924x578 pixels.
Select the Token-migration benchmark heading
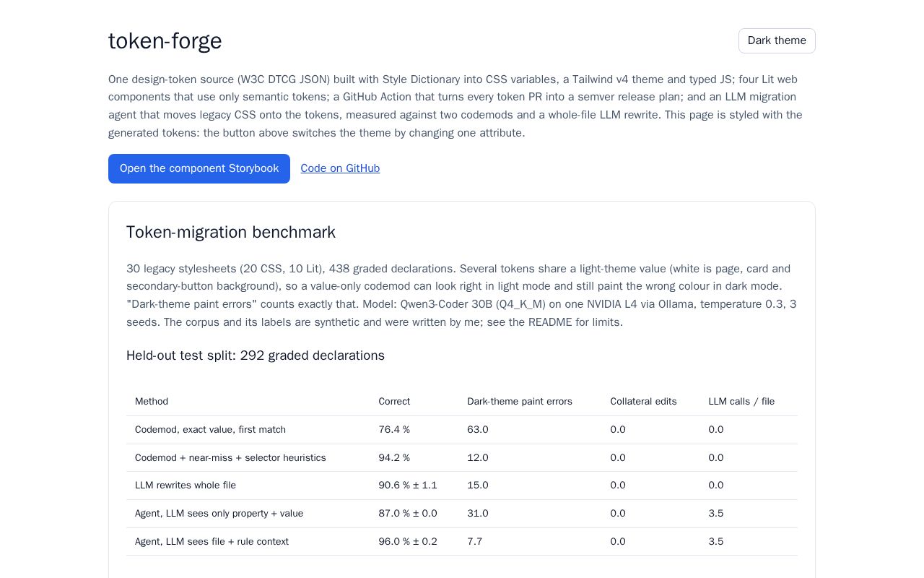point(231,232)
